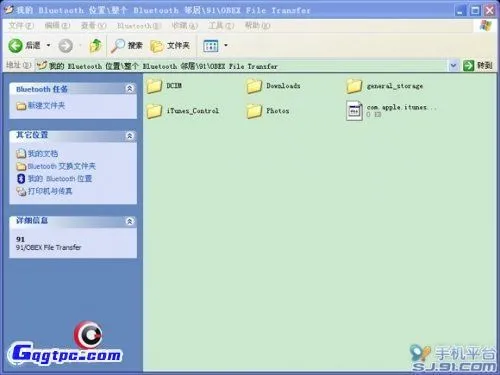Open the File menu
Image resolution: width=500 pixels, height=375 pixels.
tap(21, 26)
